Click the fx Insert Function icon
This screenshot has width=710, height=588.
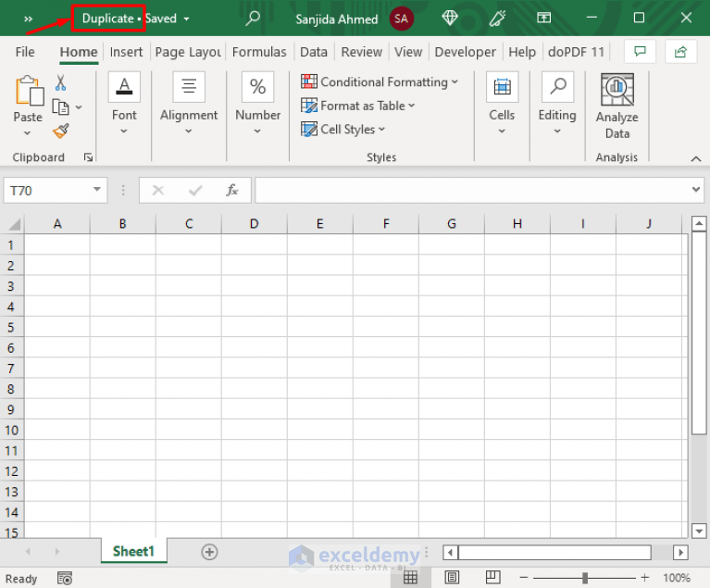pos(232,190)
